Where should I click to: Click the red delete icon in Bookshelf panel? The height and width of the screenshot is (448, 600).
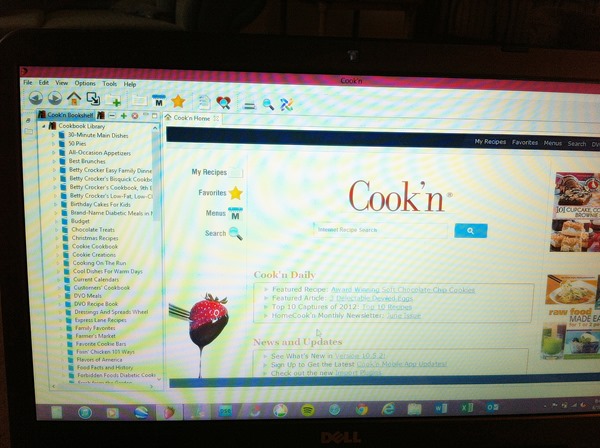[135, 116]
